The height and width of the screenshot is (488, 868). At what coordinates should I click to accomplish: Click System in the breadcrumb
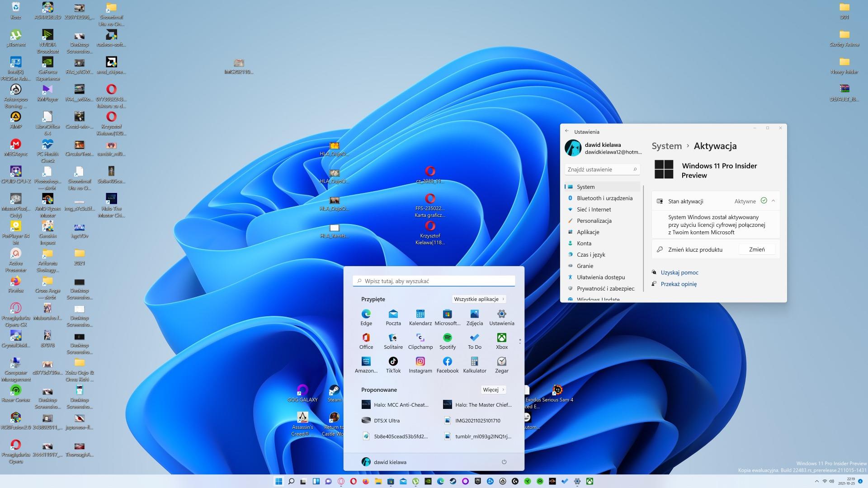coord(666,146)
